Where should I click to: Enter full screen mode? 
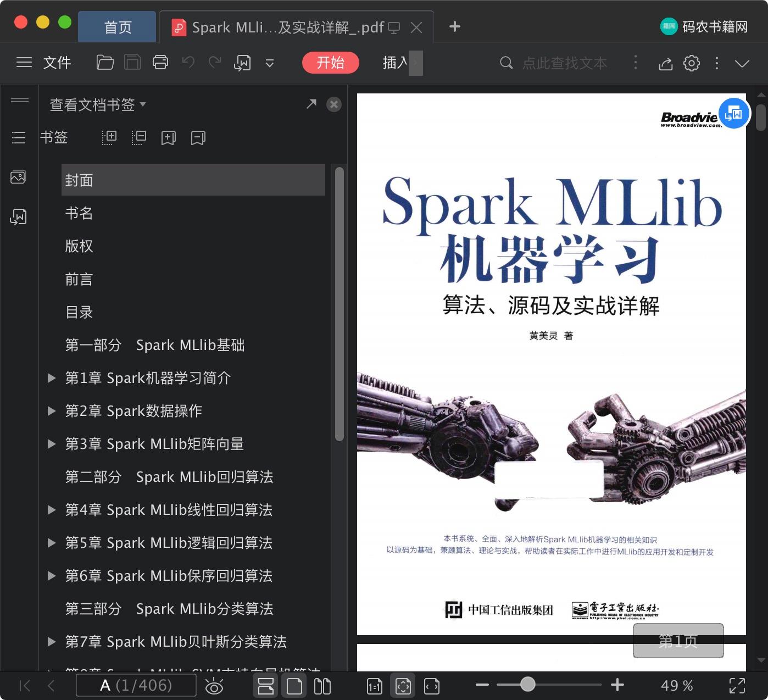click(x=737, y=685)
